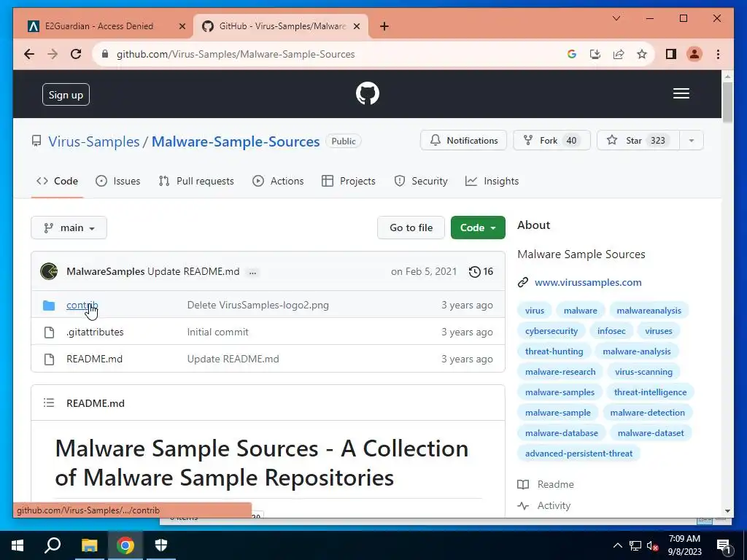This screenshot has width=747, height=560.
Task: Open the Initial commit message link
Action: [x=217, y=332]
